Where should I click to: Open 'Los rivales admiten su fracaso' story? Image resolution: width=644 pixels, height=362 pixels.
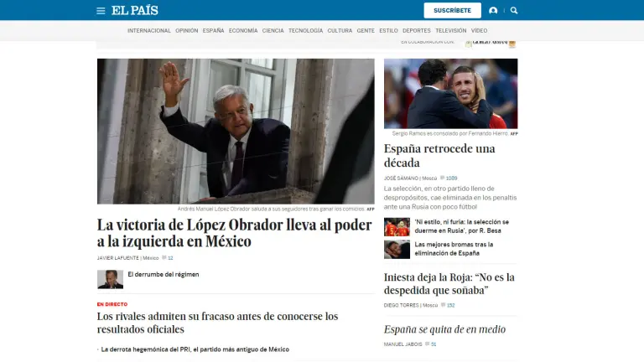click(x=217, y=323)
